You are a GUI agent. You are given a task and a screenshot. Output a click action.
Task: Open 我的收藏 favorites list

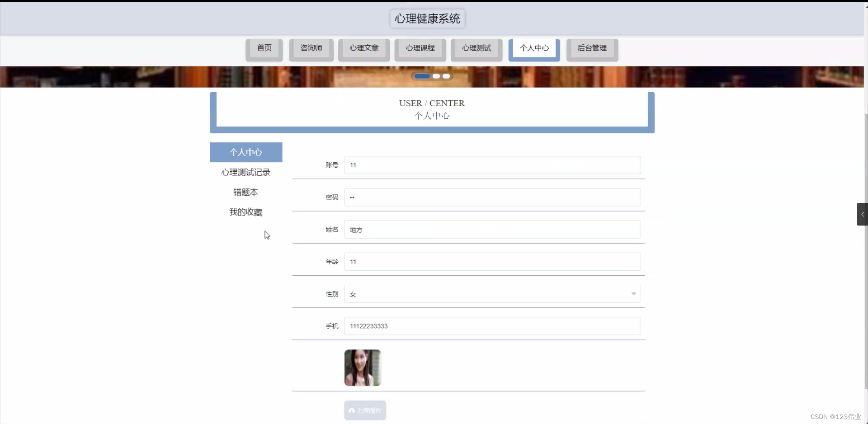[245, 212]
